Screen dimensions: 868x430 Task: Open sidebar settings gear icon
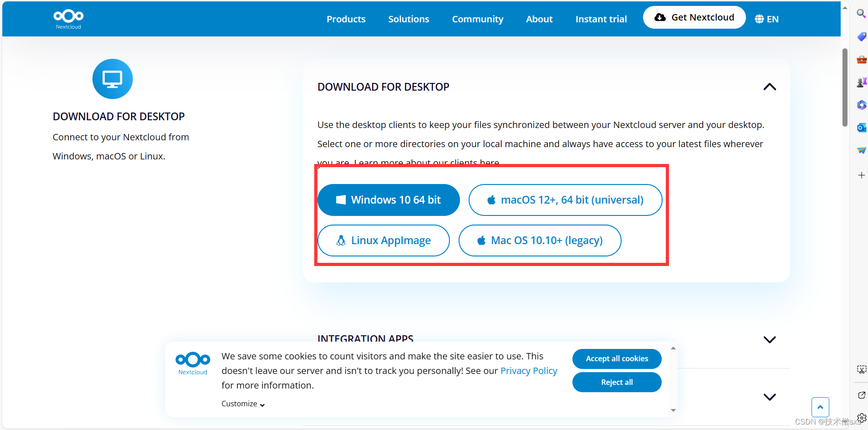point(862,418)
